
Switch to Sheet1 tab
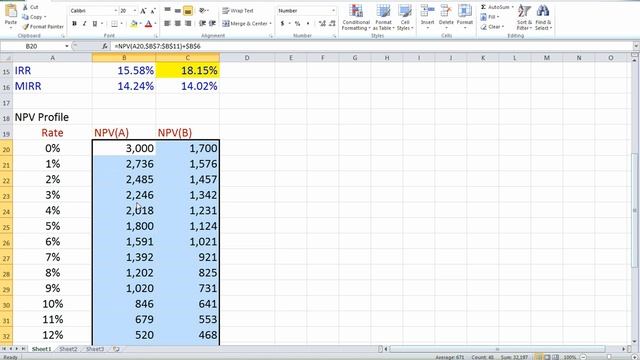click(x=41, y=349)
